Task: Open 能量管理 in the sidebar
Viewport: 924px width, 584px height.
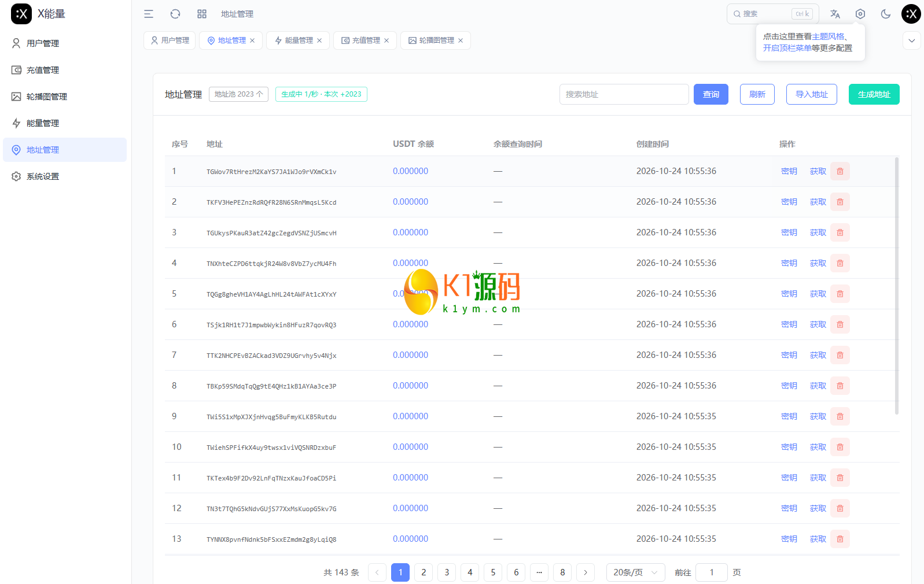Action: click(65, 123)
